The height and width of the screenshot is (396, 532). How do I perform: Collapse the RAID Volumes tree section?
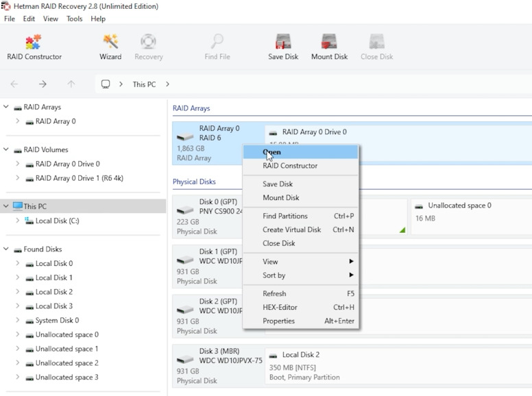[5, 149]
